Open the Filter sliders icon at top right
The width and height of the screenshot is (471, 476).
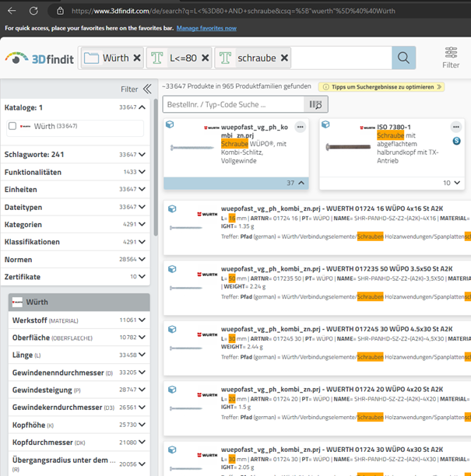451,58
